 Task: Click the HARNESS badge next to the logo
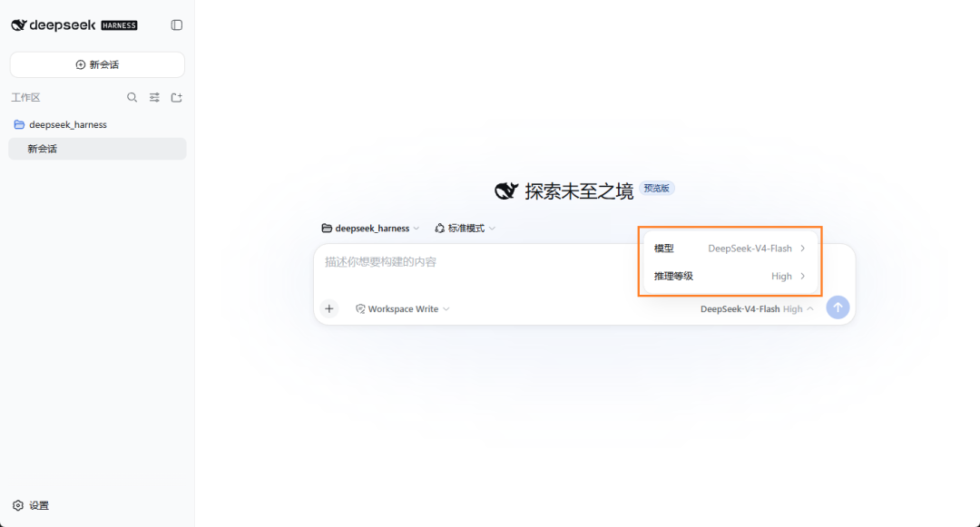pos(120,25)
